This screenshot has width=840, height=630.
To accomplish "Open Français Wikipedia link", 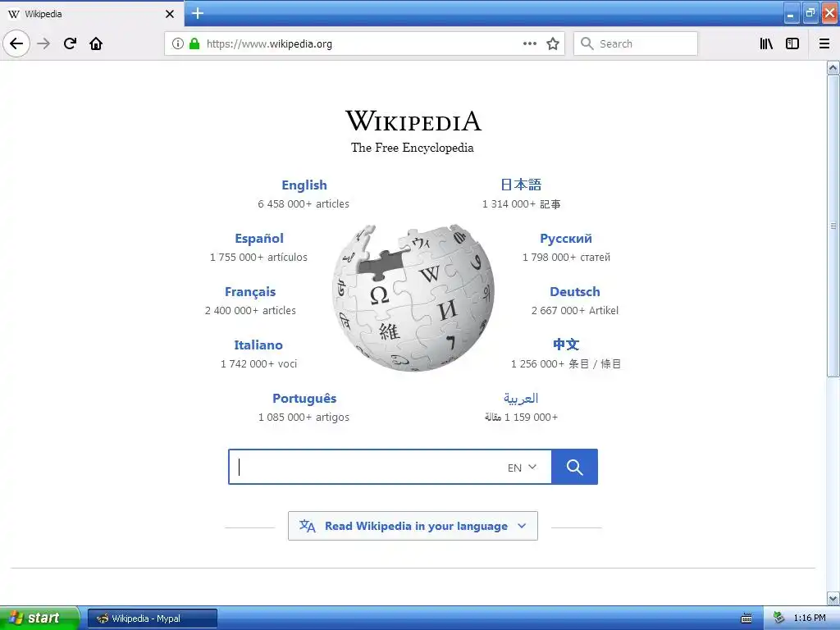I will point(250,292).
